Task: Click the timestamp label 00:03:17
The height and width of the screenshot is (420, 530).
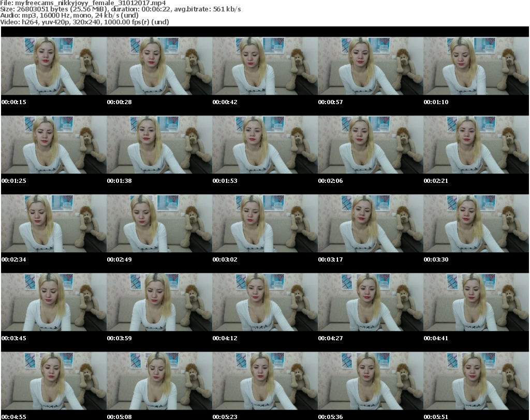Action: [x=330, y=259]
